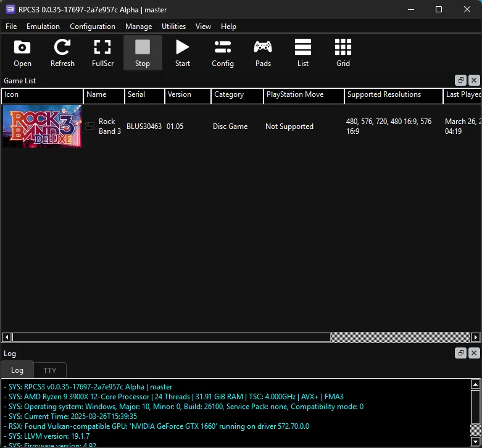Sort by Supported Resolutions column header
This screenshot has width=482, height=448.
[x=394, y=96]
